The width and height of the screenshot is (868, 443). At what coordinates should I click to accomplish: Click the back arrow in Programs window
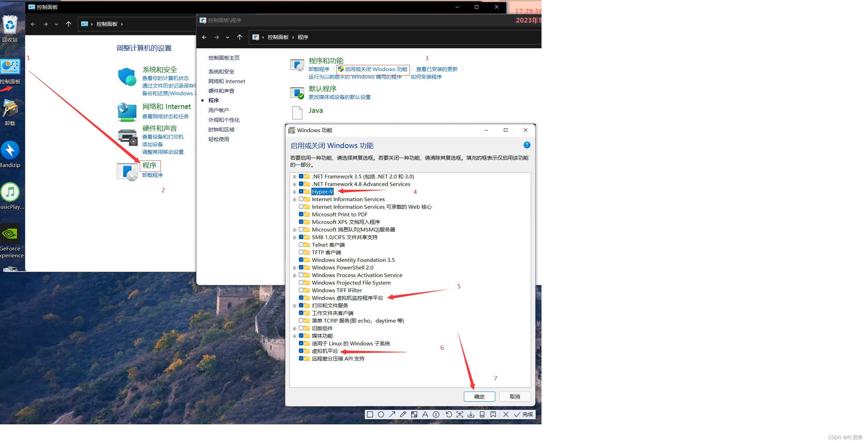pos(204,37)
